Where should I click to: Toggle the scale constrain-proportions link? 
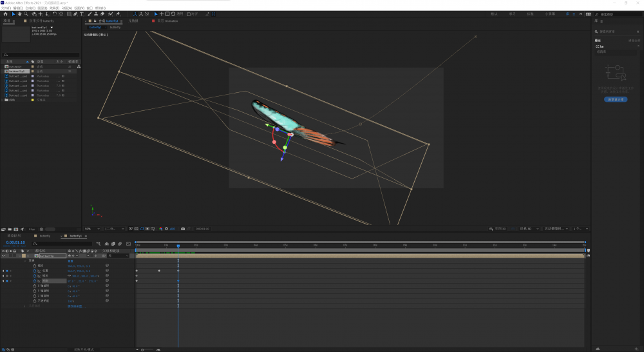(x=69, y=275)
